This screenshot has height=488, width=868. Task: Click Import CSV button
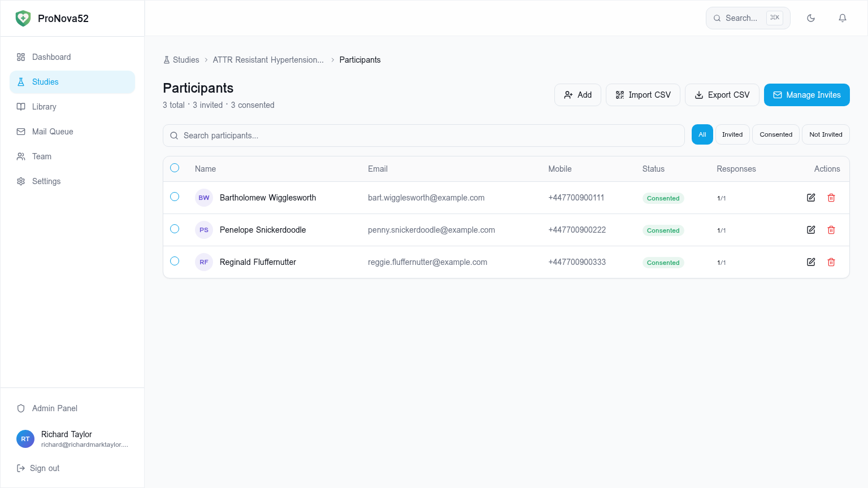[x=643, y=95]
